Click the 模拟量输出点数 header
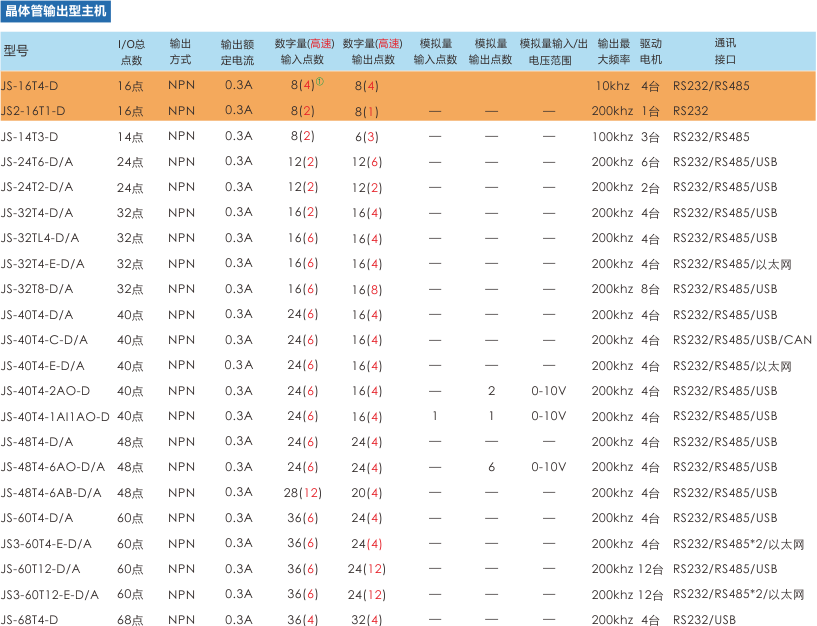 coord(490,52)
